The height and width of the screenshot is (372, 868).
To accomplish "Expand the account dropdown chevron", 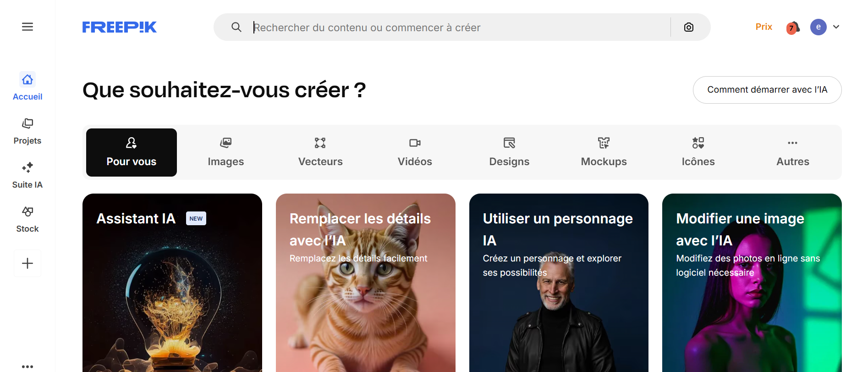I will (836, 27).
